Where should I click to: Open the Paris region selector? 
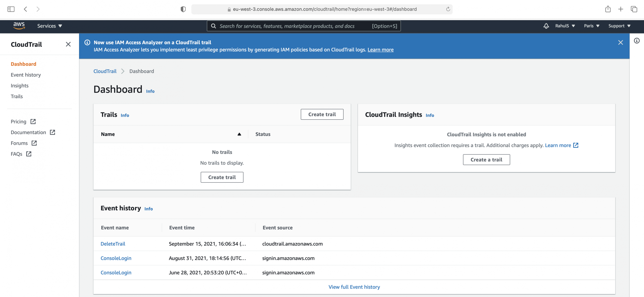(591, 26)
